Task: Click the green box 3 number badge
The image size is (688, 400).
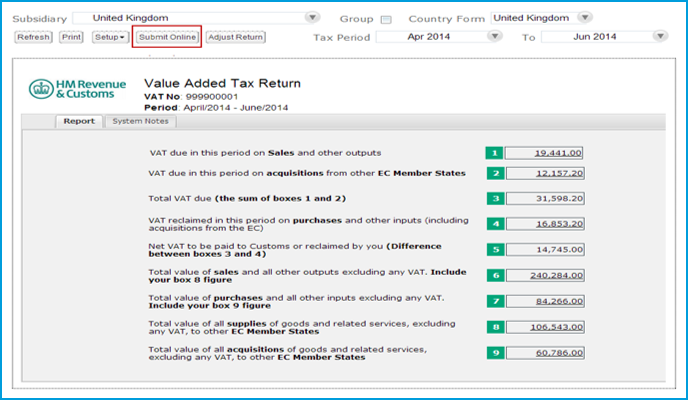Action: [494, 198]
